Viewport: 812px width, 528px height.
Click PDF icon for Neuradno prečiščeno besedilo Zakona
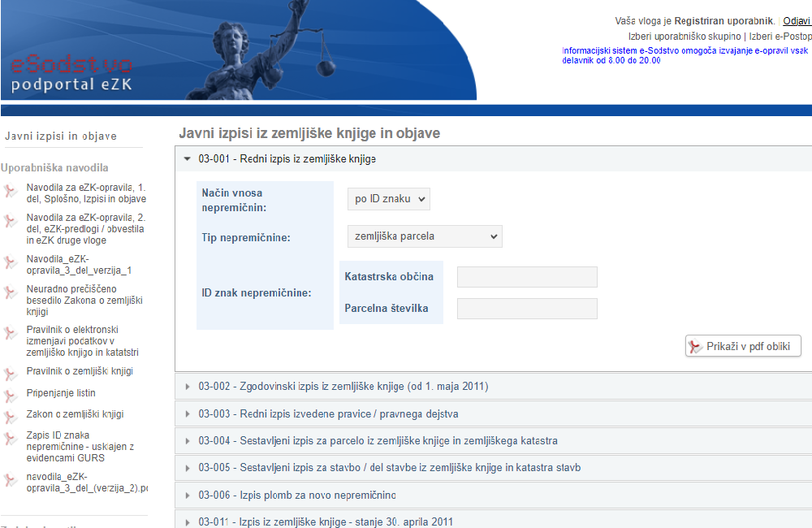11,292
